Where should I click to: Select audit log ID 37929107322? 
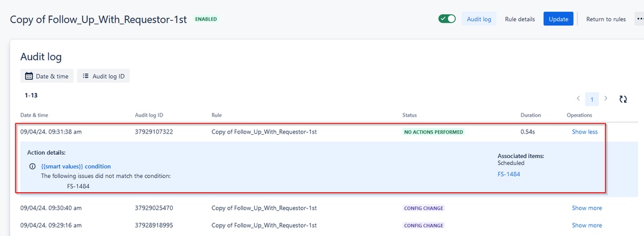[x=154, y=132]
